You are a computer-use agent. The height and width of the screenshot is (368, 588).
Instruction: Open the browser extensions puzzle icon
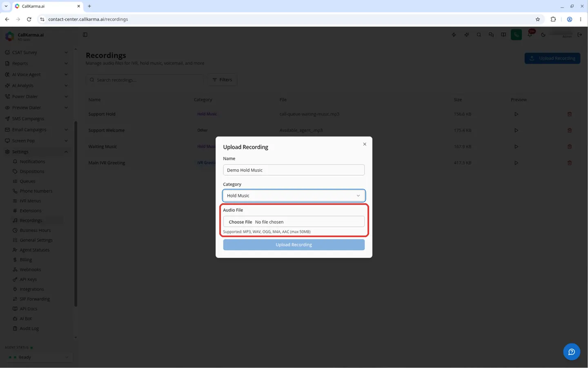(x=553, y=19)
